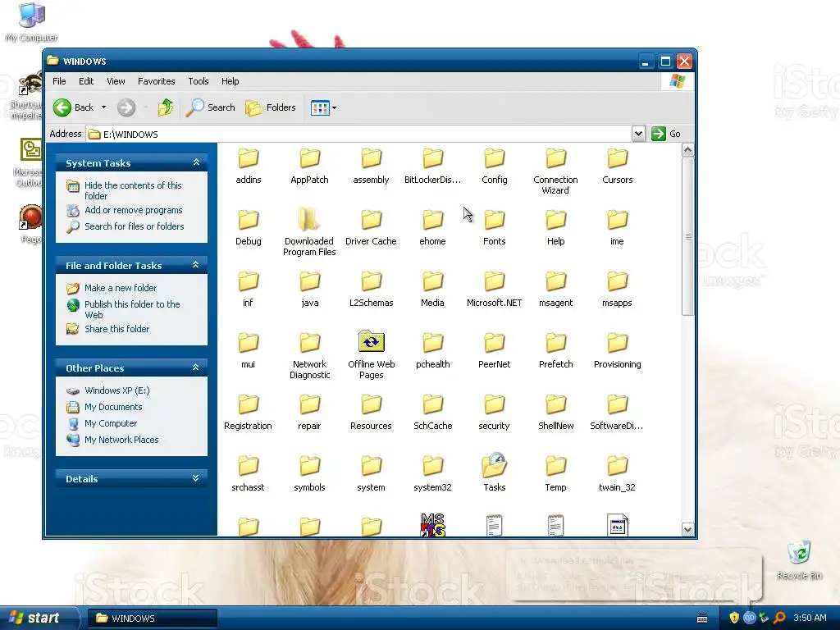The height and width of the screenshot is (630, 840).
Task: Click Publish this folder to the Web
Action: click(132, 309)
